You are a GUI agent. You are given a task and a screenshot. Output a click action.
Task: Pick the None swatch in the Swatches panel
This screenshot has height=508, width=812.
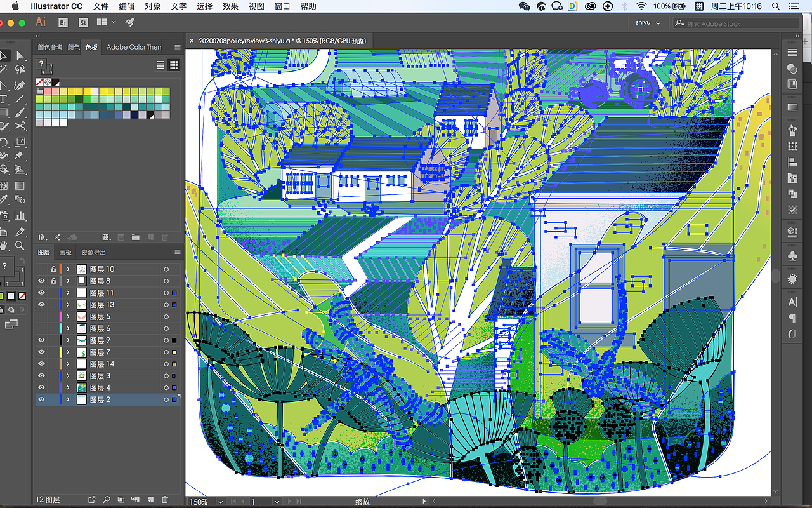pos(39,83)
